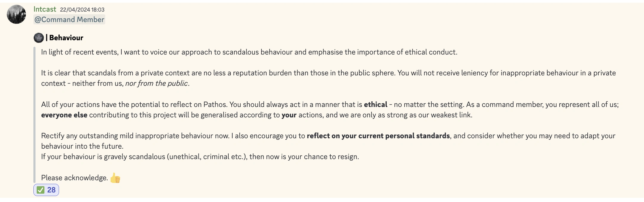
Task: Click the sentence starting "In light of recent events"
Action: 249,52
